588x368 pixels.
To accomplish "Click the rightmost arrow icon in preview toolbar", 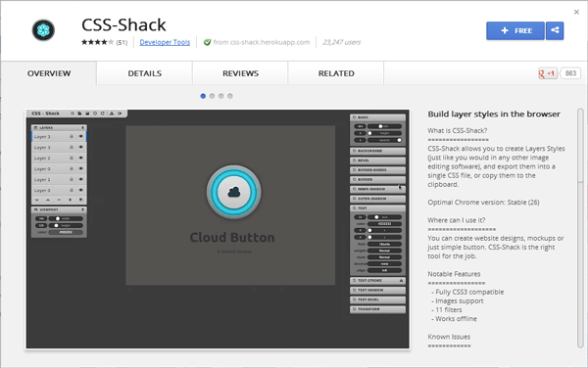I will point(120,114).
